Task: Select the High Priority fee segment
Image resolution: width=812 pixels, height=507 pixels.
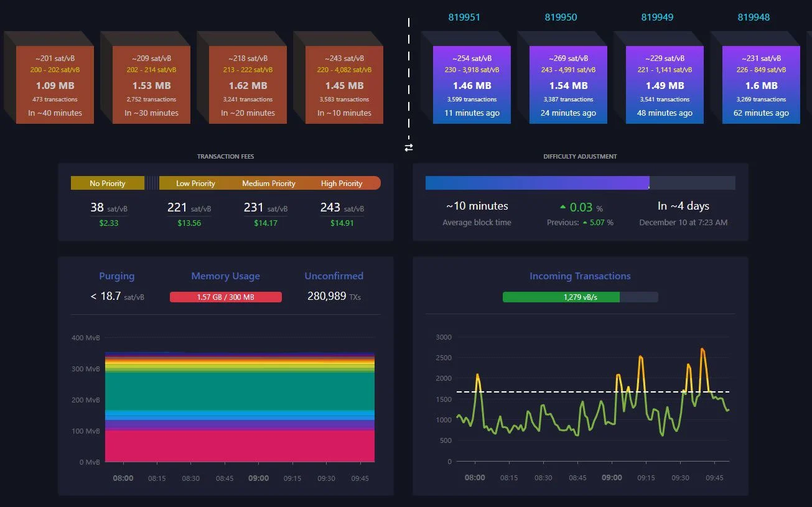Action: [342, 184]
